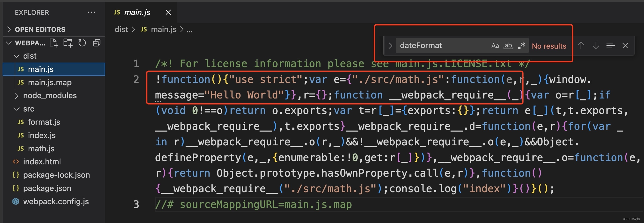The image size is (644, 223).
Task: Open package.json file
Action: point(54,188)
